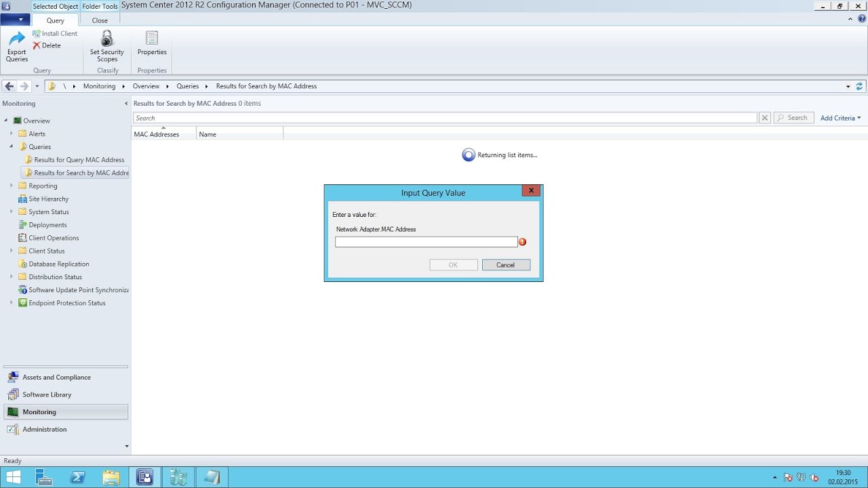Switch to the Close ribbon tab
Viewport: 868px width, 488px height.
coord(100,20)
